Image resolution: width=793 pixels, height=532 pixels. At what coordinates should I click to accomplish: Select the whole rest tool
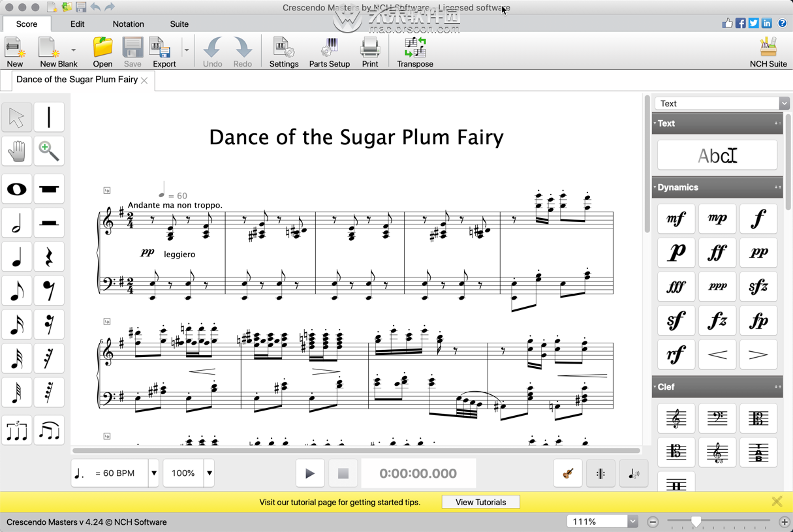[49, 189]
